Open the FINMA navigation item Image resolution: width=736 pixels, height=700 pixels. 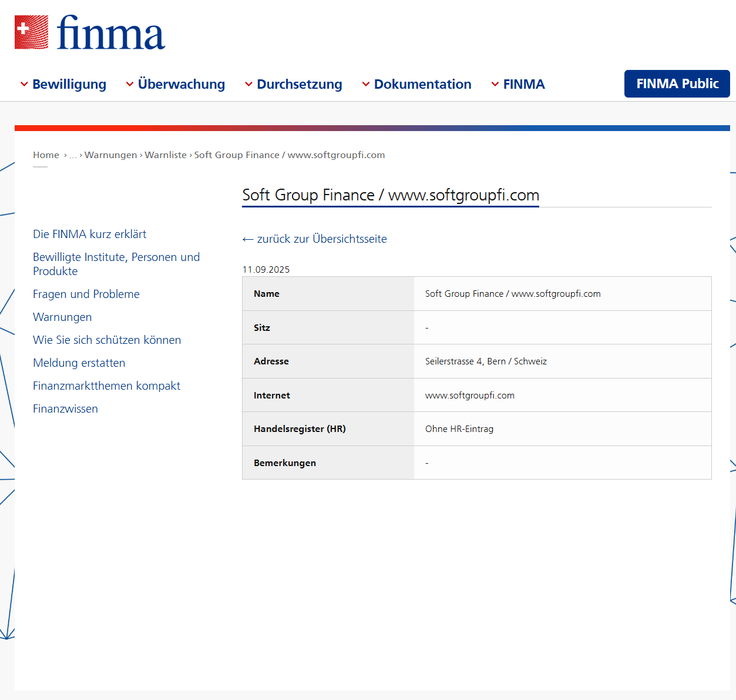pyautogui.click(x=524, y=84)
